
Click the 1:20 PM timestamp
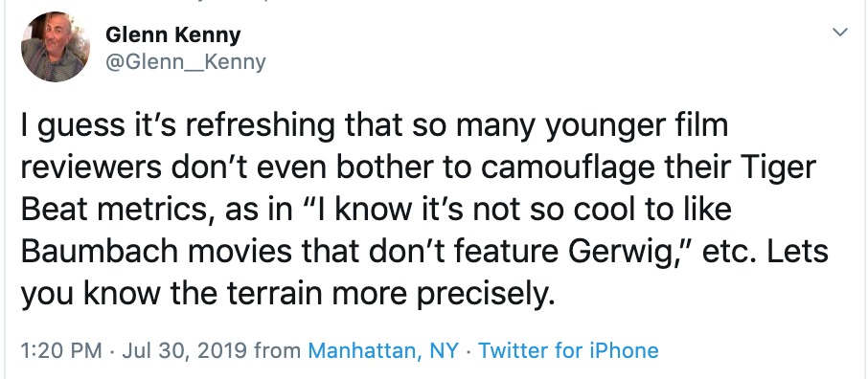tap(61, 350)
